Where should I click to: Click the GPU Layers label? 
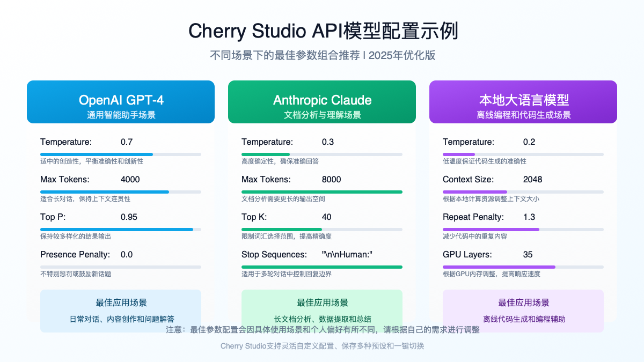coord(467,255)
